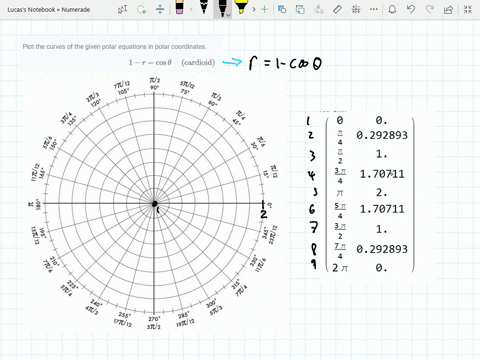Click the table value 0.292893 in row 2

click(382, 135)
